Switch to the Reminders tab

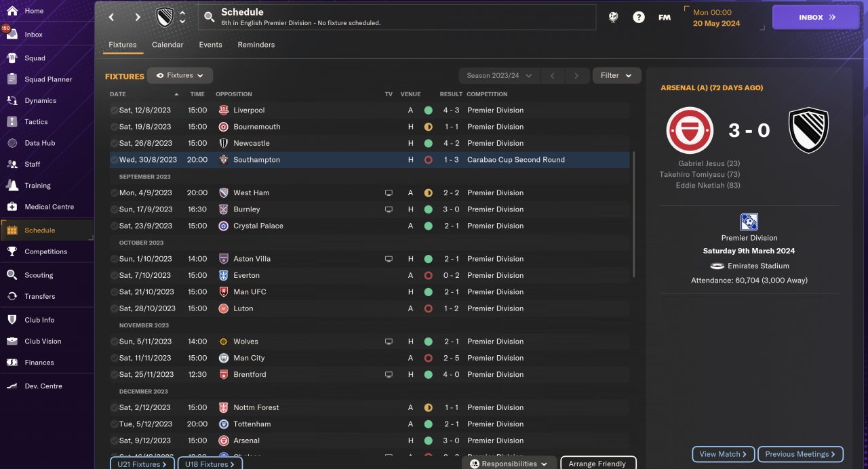click(256, 45)
